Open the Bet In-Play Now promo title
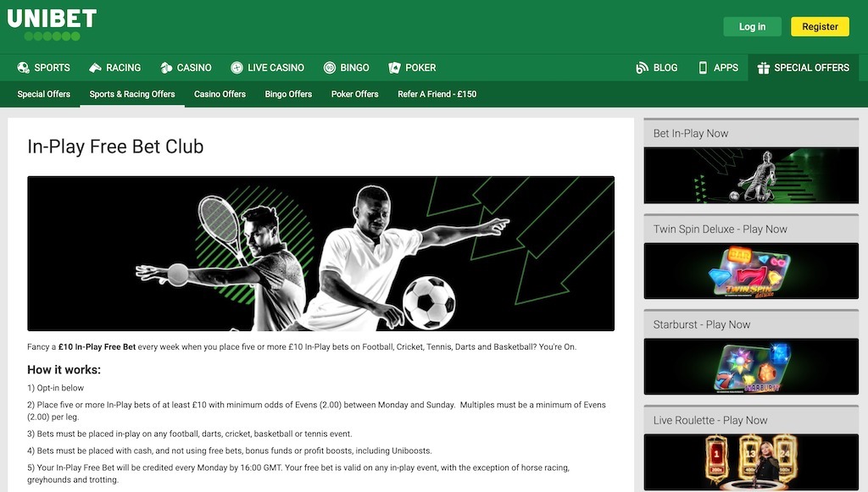 [x=691, y=133]
